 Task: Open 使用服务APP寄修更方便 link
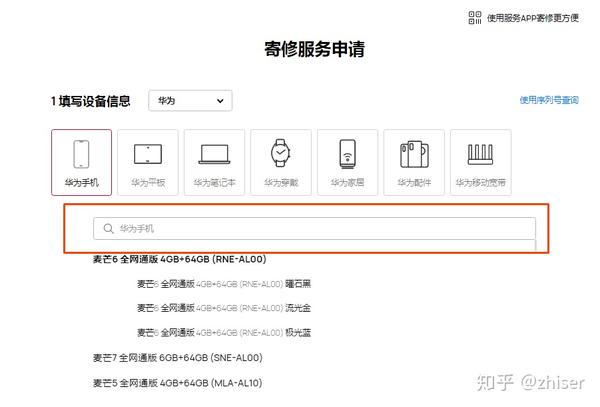point(532,18)
